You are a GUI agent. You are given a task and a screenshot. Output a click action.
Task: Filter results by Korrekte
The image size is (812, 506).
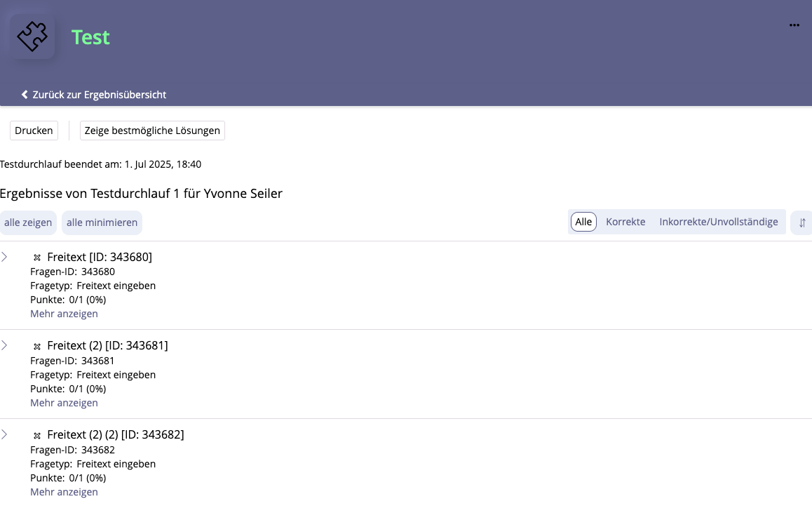pos(625,222)
